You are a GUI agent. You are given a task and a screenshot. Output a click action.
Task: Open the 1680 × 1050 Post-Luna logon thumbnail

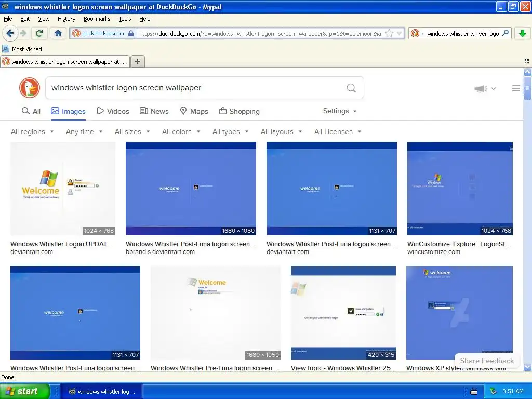pos(191,189)
